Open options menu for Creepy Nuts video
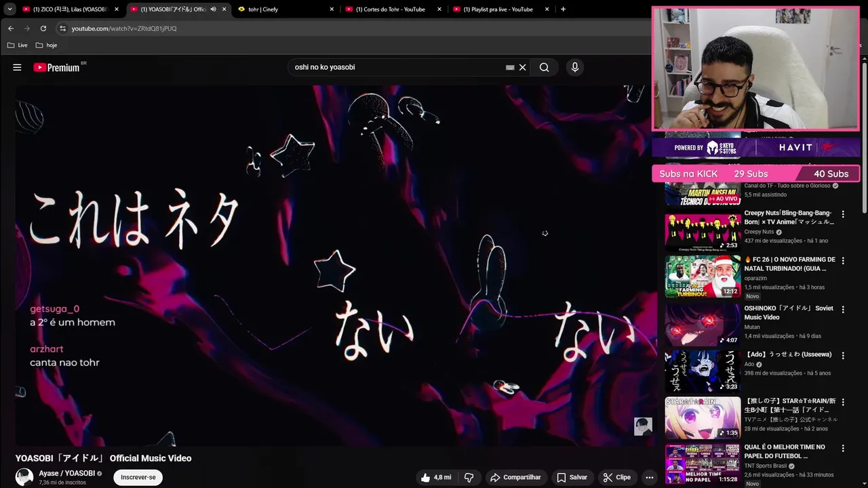 (x=843, y=214)
